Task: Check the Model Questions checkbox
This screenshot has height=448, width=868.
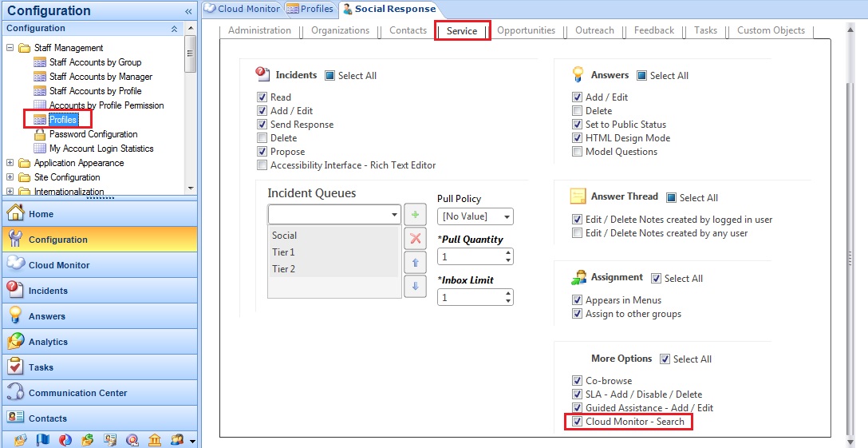Action: pos(578,152)
